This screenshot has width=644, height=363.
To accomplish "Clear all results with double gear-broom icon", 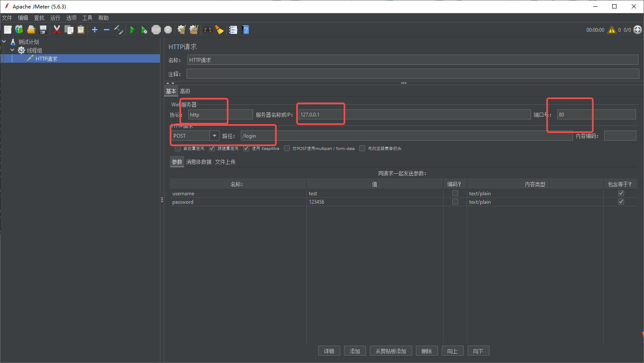I will (194, 30).
